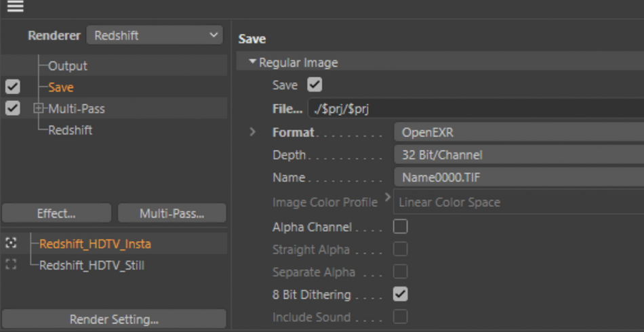This screenshot has width=644, height=332.
Task: Click the 8 Bit Dithering label
Action: point(312,295)
